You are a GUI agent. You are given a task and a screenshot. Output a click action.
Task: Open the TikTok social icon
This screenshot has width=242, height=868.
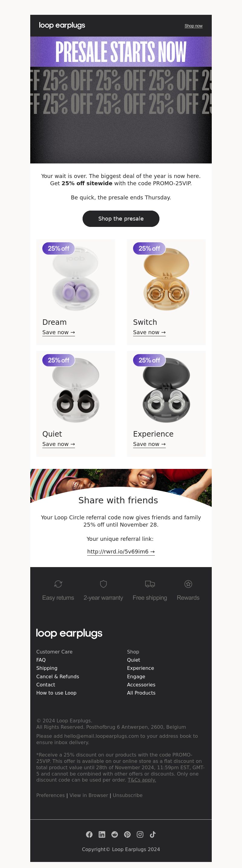point(152,834)
